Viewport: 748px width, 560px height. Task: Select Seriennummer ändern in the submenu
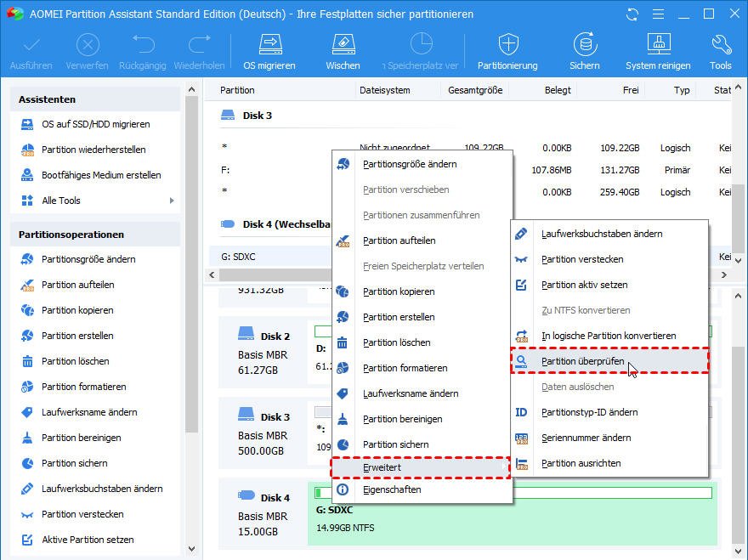609,438
